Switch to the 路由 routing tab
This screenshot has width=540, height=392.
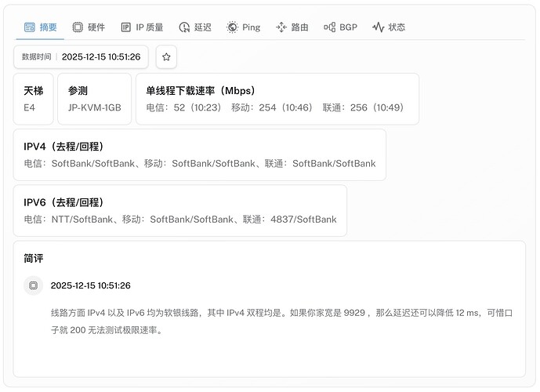[292, 27]
